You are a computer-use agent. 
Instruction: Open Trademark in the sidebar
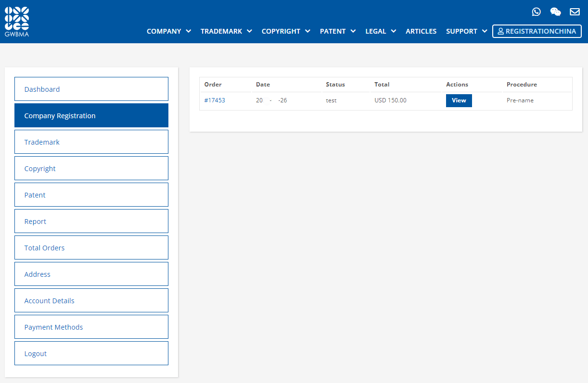point(91,142)
